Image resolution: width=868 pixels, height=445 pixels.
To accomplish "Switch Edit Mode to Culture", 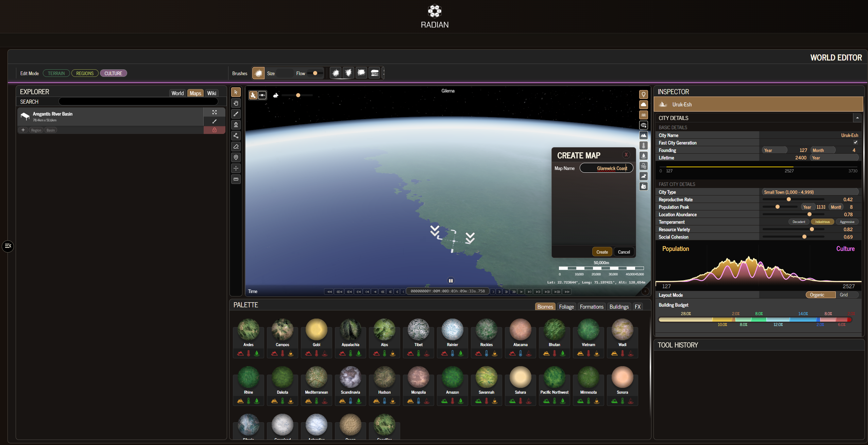I will point(114,73).
